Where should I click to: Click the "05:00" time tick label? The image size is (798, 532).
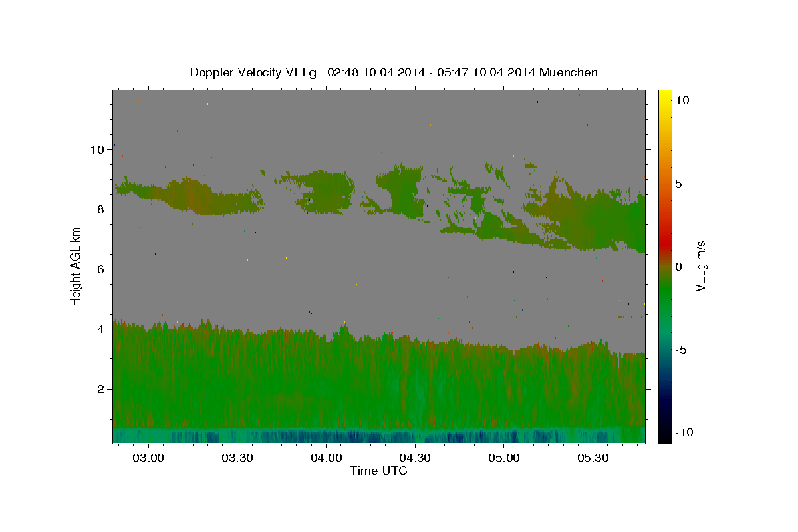coord(504,458)
